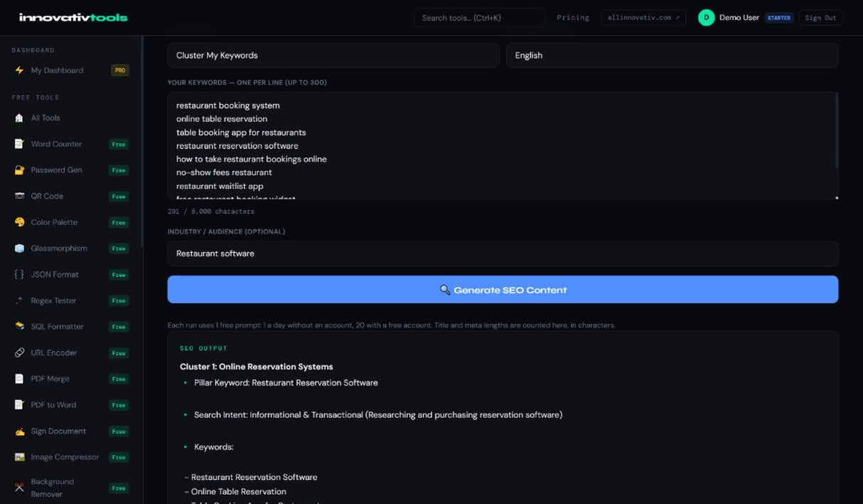The height and width of the screenshot is (504, 863).
Task: Click keyword line 'restaurant waitlist app'
Action: tap(220, 186)
